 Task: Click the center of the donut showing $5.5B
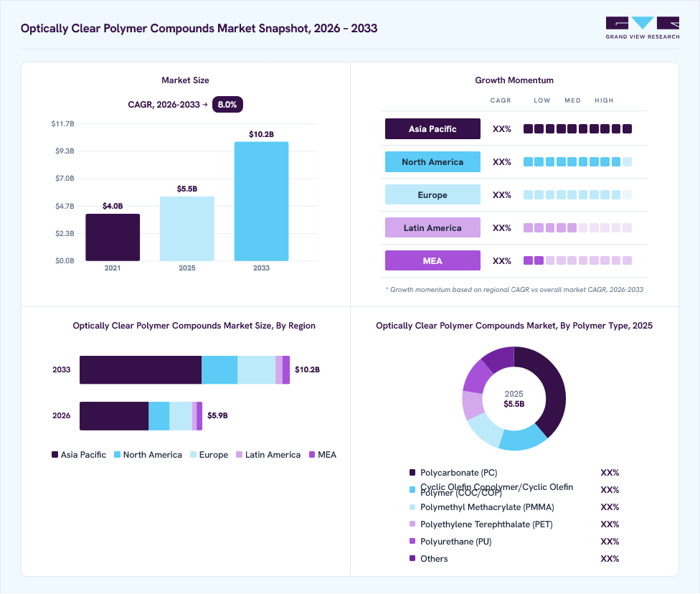pyautogui.click(x=514, y=399)
